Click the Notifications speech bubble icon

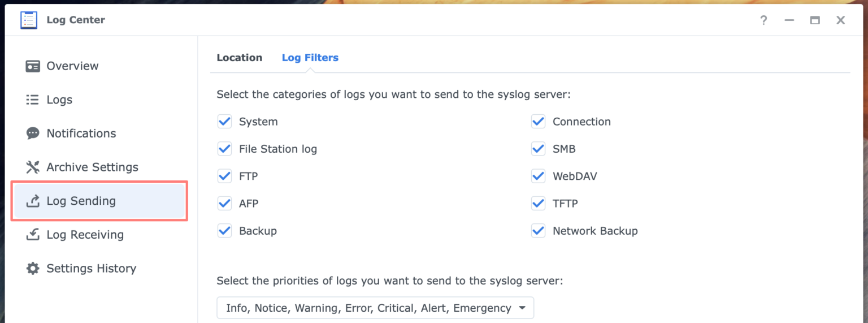click(33, 133)
